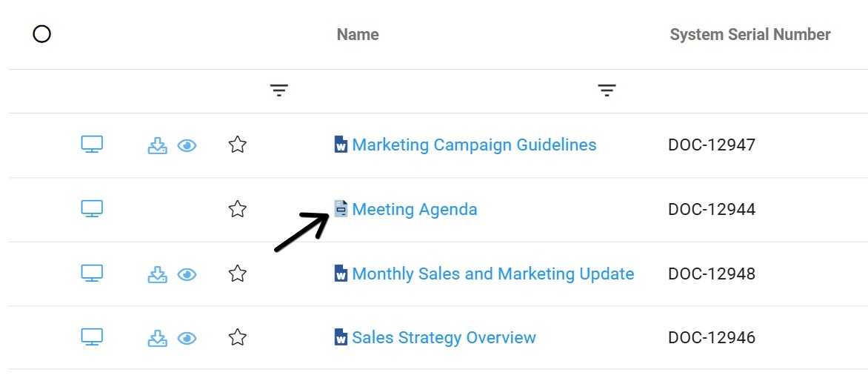This screenshot has height=384, width=868.
Task: Open the Monthly Sales and Marketing Update link
Action: [493, 274]
